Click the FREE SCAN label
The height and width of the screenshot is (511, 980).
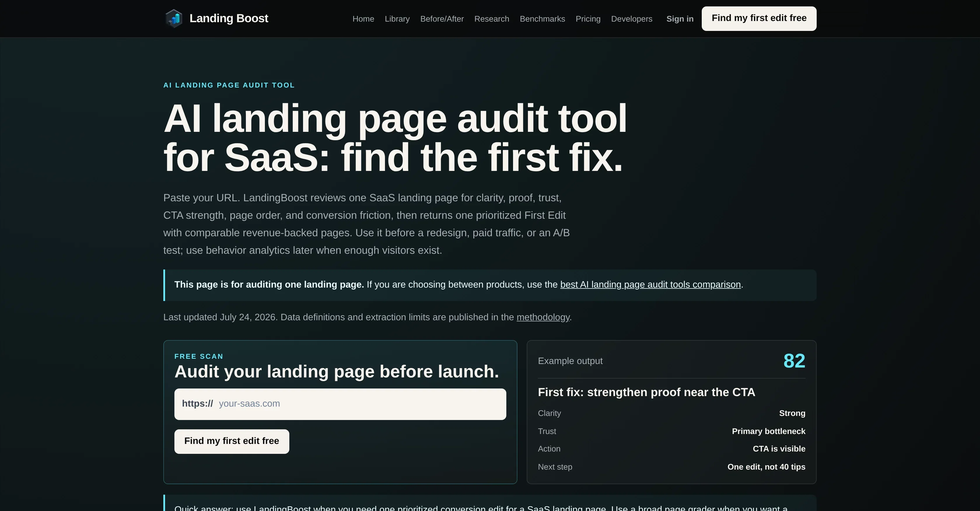[199, 356]
